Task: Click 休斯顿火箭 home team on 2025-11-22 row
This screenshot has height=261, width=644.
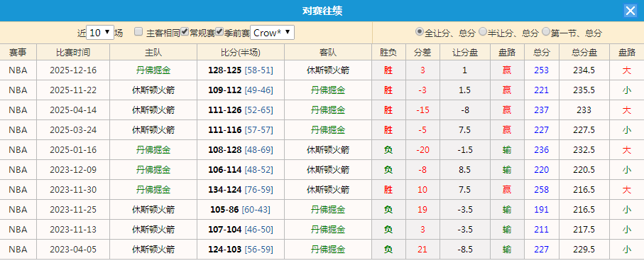Action: tap(153, 90)
